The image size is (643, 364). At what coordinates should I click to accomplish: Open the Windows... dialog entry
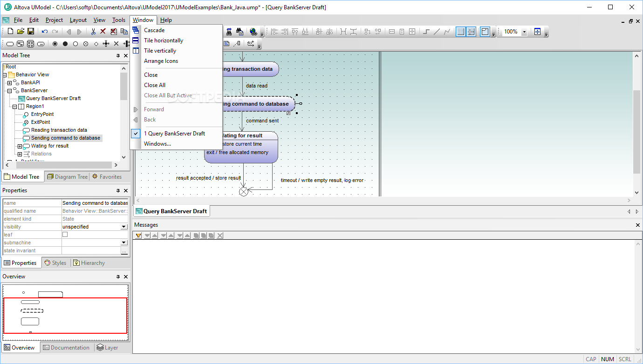pos(176,144)
